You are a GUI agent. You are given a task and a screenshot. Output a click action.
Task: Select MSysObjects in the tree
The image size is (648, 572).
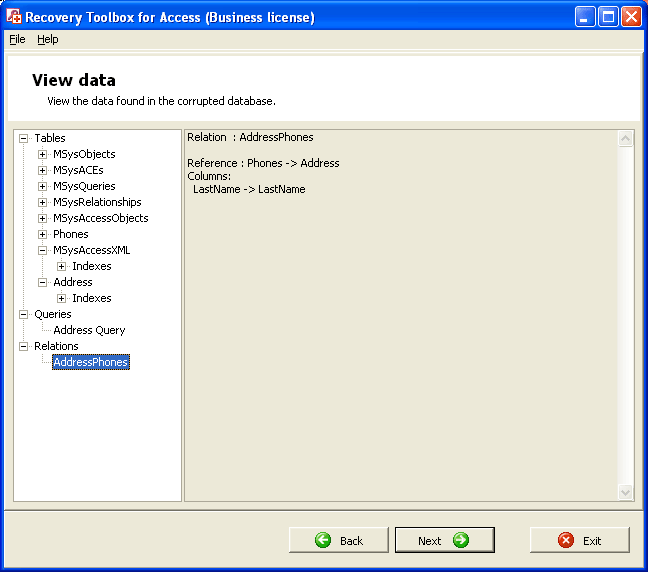coord(84,154)
